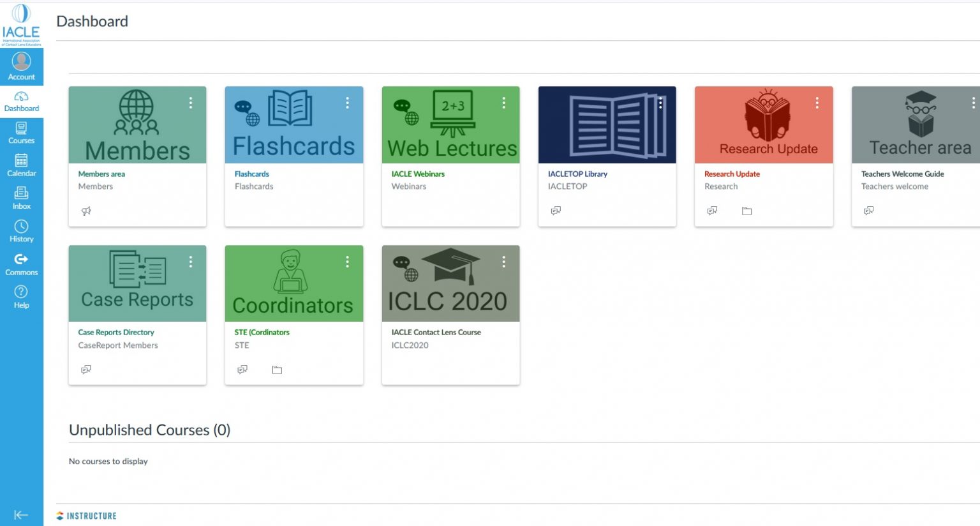Select Dashboard in the navigation menu
Viewport: 980px width, 526px height.
tap(22, 100)
